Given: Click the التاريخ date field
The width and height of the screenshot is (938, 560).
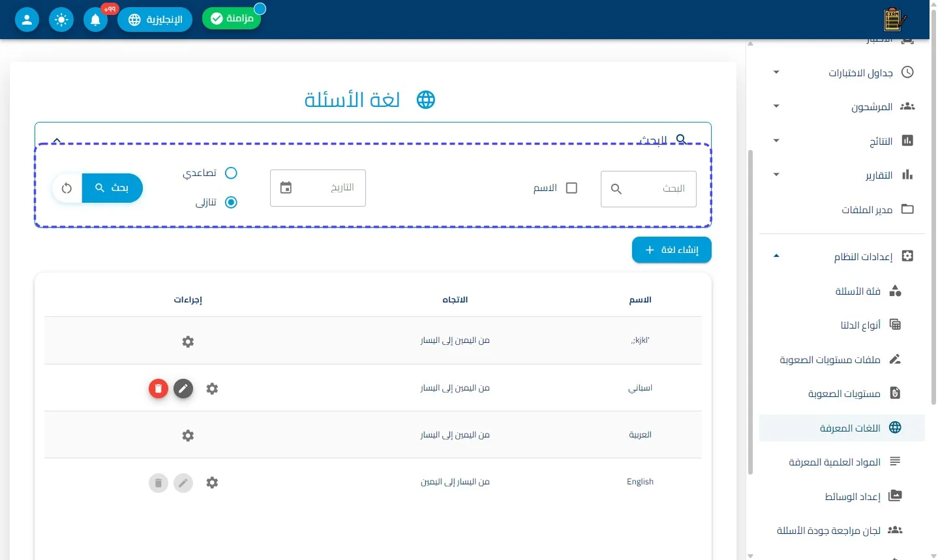Looking at the screenshot, I should 318,188.
